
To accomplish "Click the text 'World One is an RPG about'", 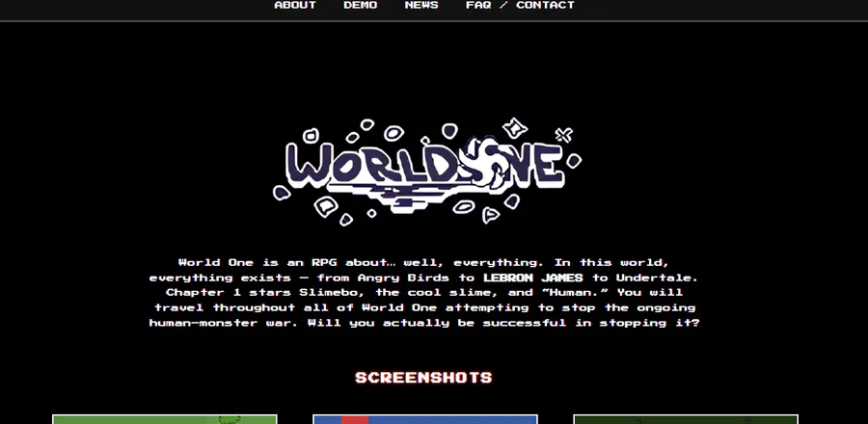I will tap(283, 262).
